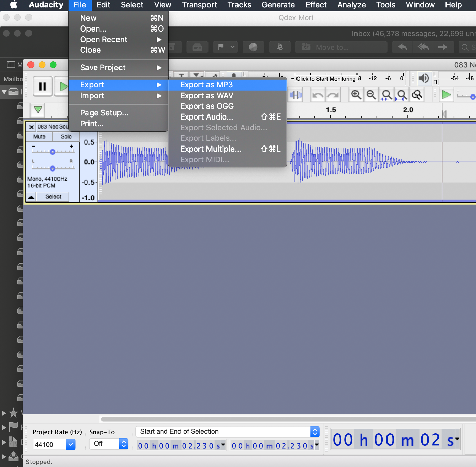Expand Mail flag dropdown chevron
476x467 pixels.
[x=232, y=47]
